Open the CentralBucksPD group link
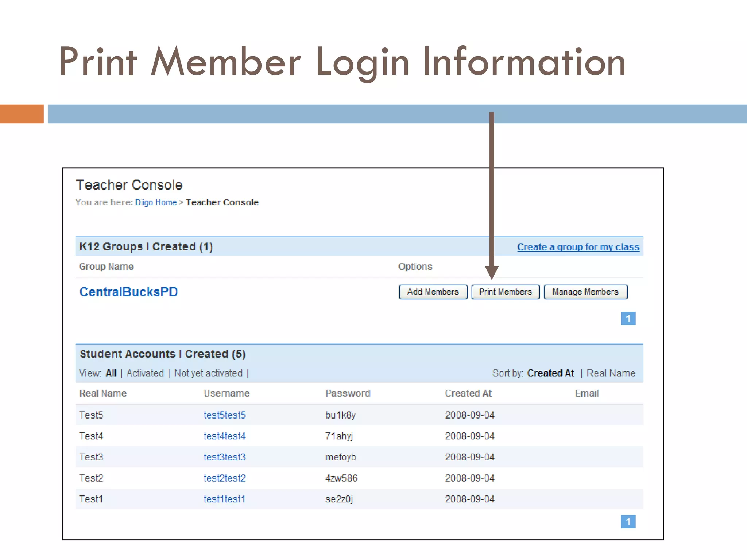This screenshot has width=747, height=560. (x=128, y=292)
